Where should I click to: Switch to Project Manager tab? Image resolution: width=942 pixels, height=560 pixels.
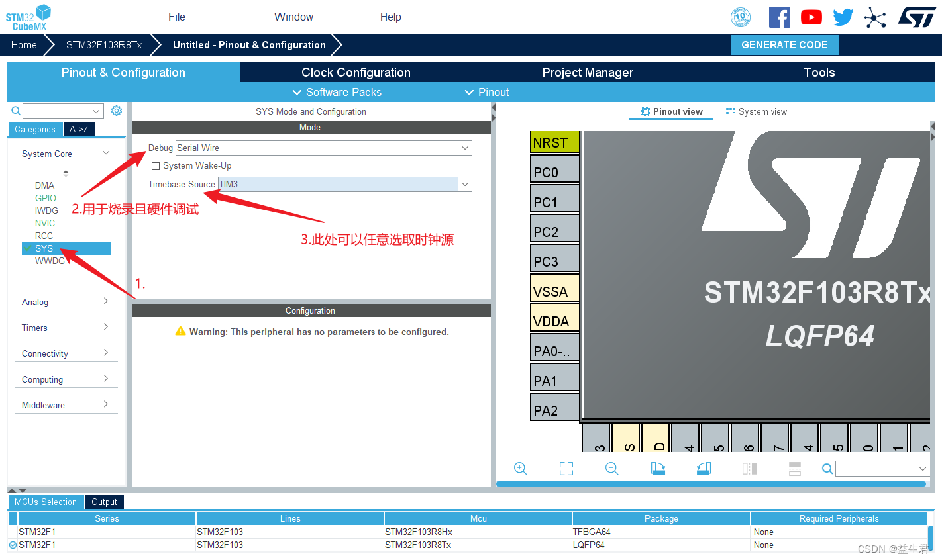588,73
